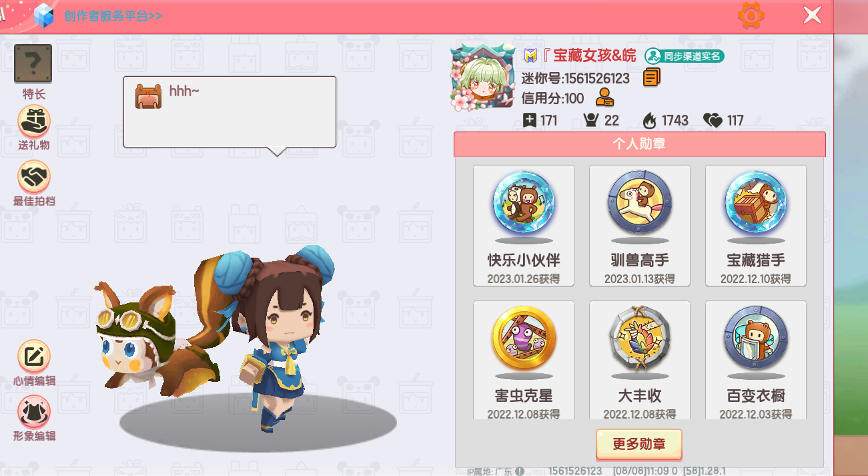868x476 pixels.
Task: Open the 心情编辑 mood edit icon
Action: 34,357
